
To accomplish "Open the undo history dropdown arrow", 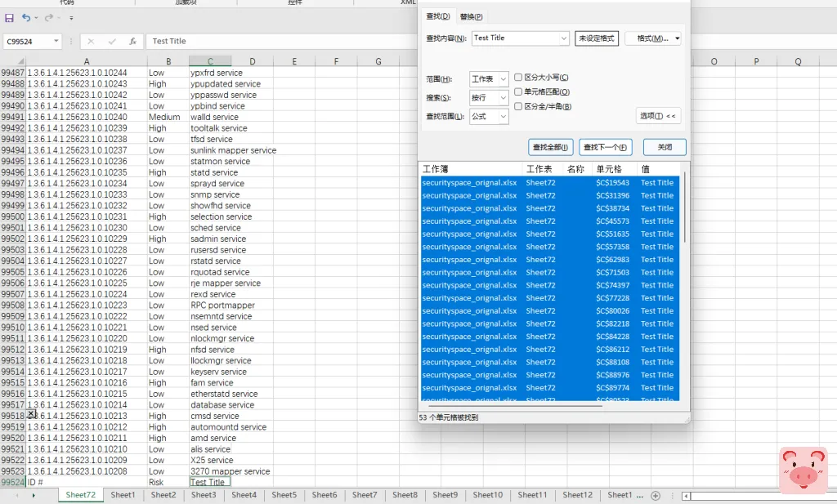I will coord(36,18).
